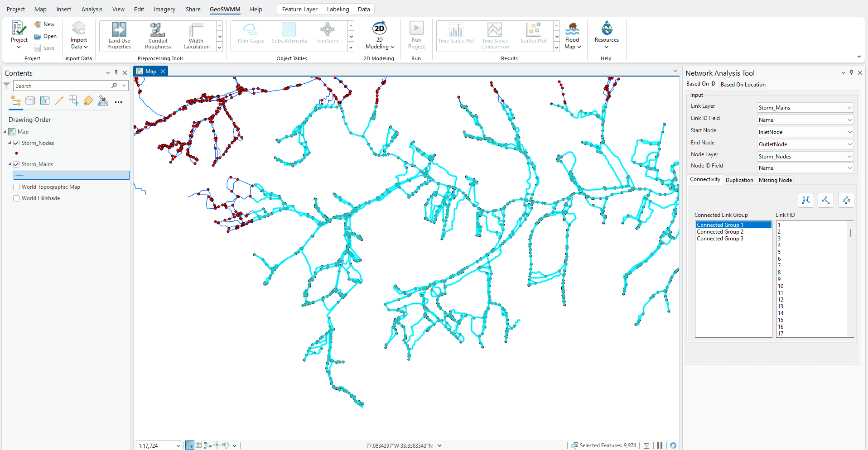This screenshot has width=868, height=450.
Task: Enable the World Topographic Map layer
Action: [16, 187]
